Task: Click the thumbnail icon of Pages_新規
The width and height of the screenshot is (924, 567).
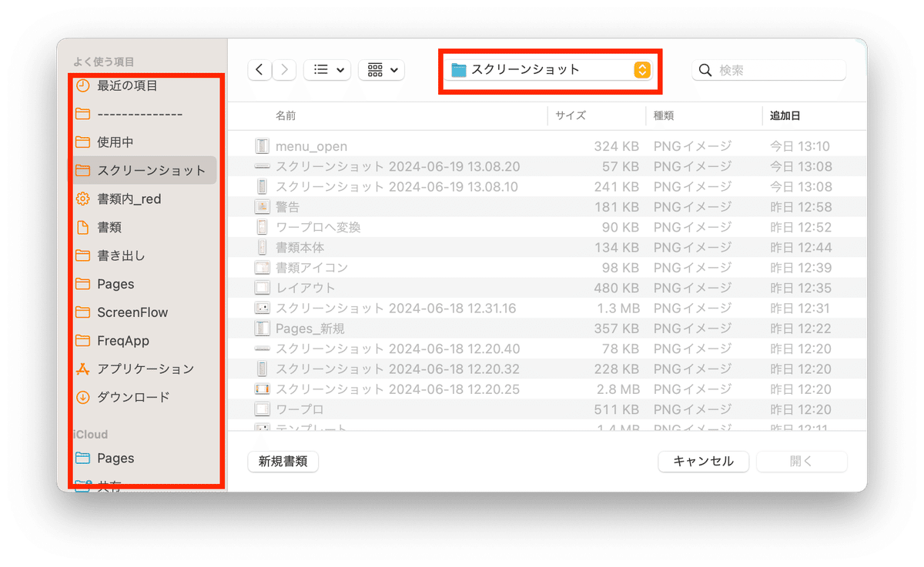Action: coord(263,329)
